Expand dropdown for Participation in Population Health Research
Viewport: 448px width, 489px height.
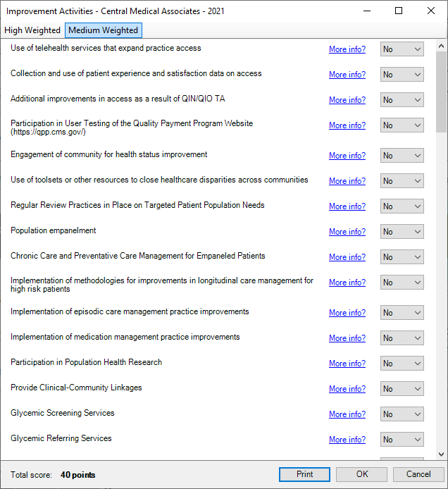402,364
